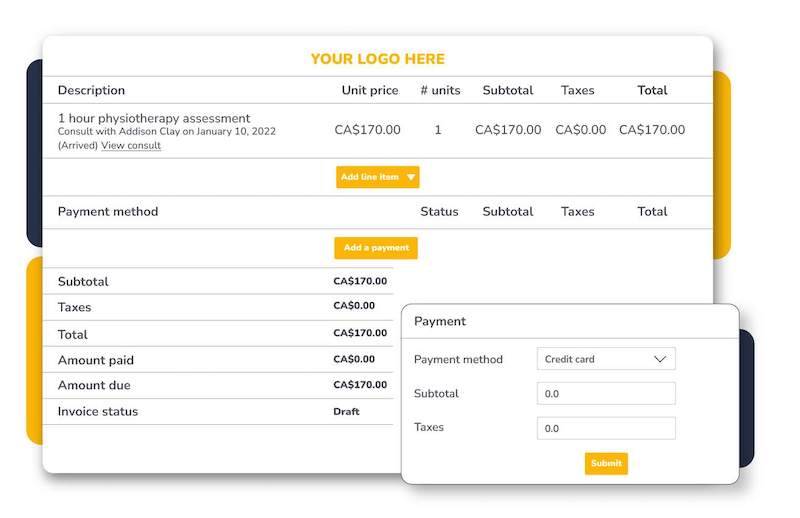Submit the payment form
Viewport: 800px width, 518px height.
pyautogui.click(x=606, y=463)
